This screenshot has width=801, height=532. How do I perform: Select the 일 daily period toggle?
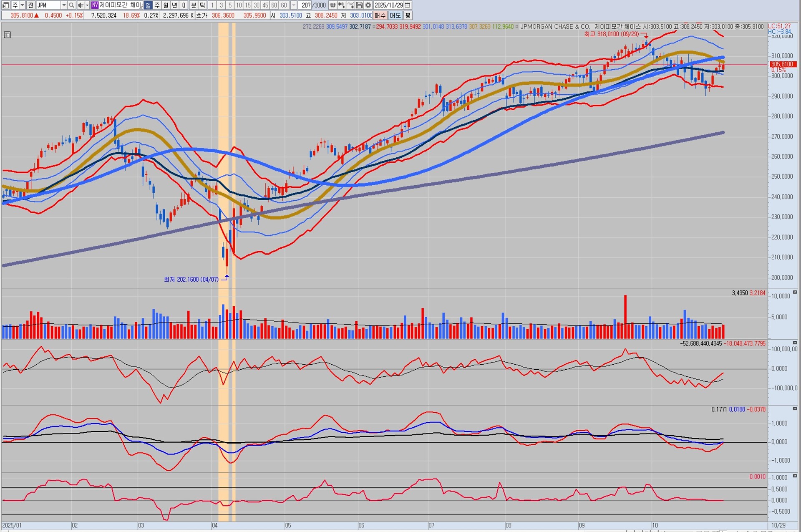[x=148, y=5]
